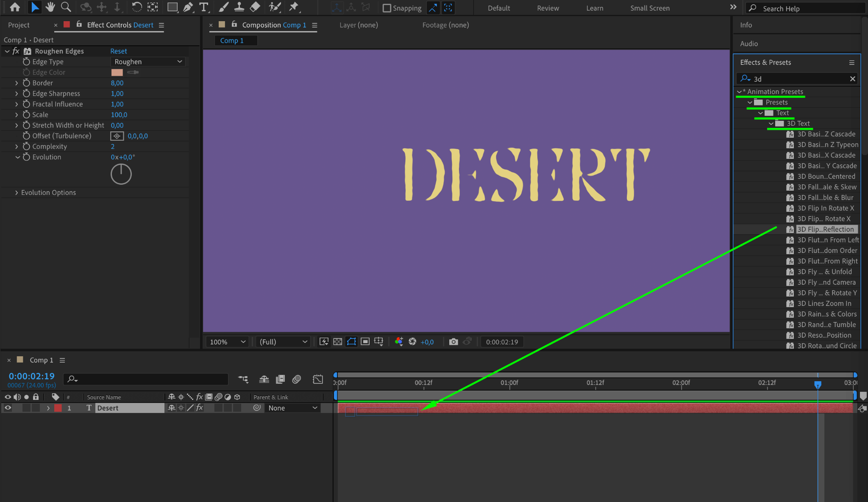Image resolution: width=868 pixels, height=502 pixels.
Task: Select the Puppet Pin tool
Action: (293, 7)
